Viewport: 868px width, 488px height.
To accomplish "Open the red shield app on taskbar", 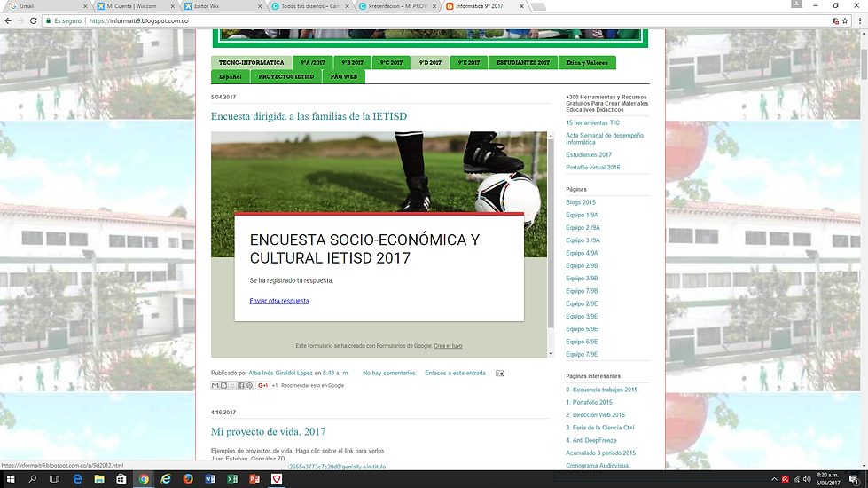I will pos(277,479).
